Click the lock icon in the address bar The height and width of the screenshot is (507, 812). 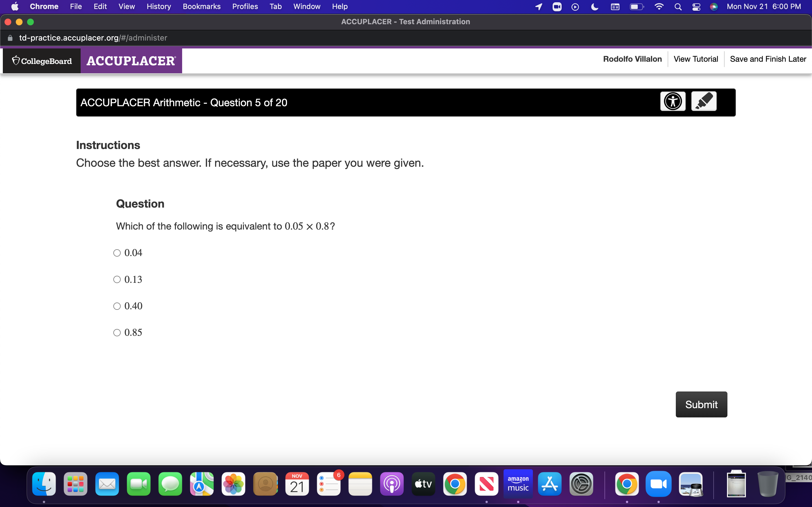pos(10,37)
